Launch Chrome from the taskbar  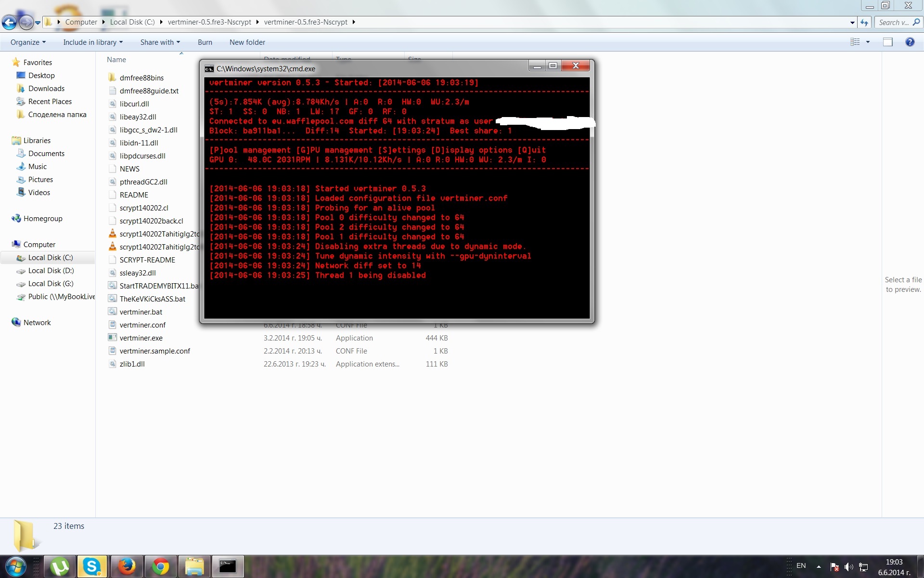[160, 566]
